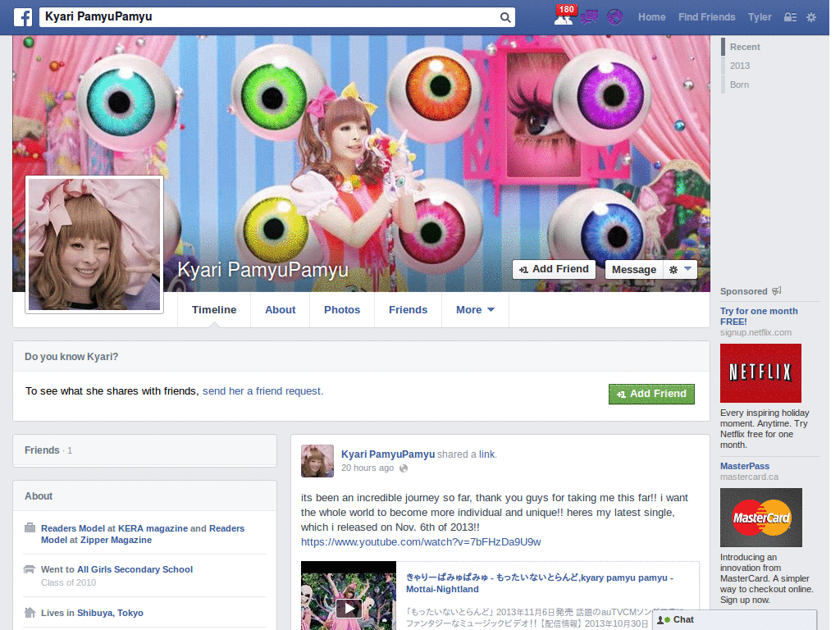Screen dimensions: 840x630
Task: Click '20 hours ago' timestamp
Action: point(367,468)
